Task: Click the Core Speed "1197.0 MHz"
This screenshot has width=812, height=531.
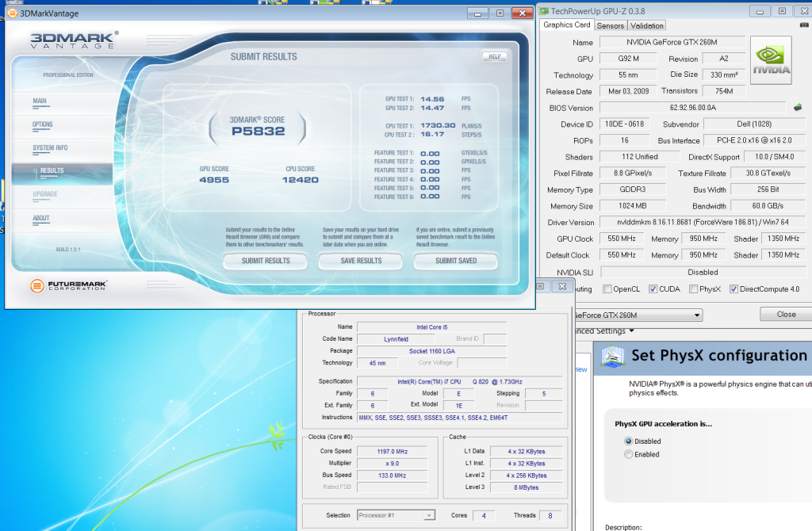Action: coord(392,452)
